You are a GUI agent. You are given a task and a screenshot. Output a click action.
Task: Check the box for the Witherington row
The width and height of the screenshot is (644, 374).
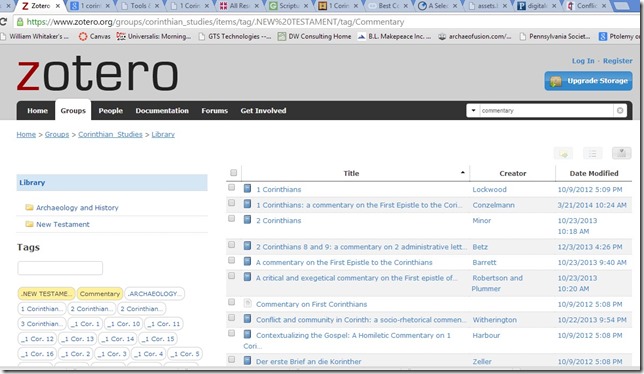pyautogui.click(x=232, y=318)
